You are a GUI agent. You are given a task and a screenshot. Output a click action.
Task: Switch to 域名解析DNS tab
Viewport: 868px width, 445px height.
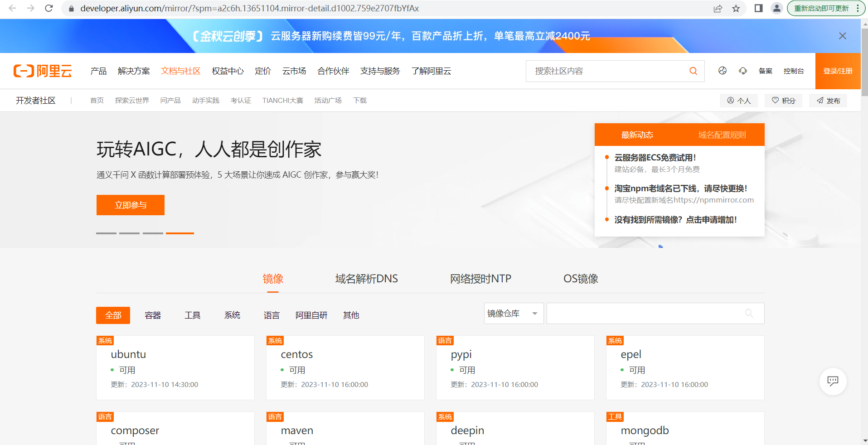[x=366, y=279]
